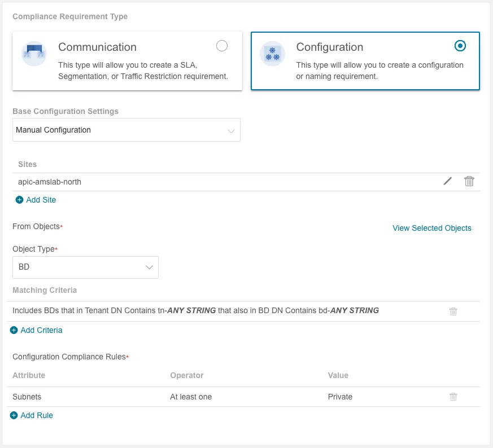Open the Manual Configuration dropdown
493x448 pixels.
point(126,130)
